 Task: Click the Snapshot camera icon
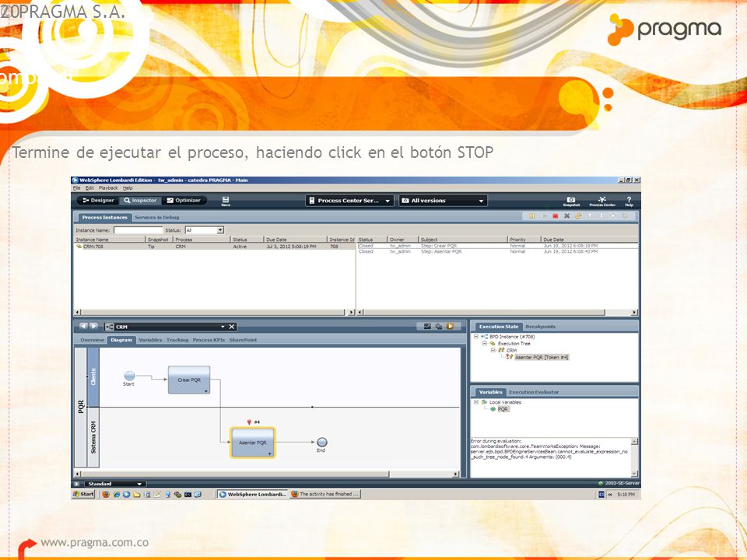[570, 201]
